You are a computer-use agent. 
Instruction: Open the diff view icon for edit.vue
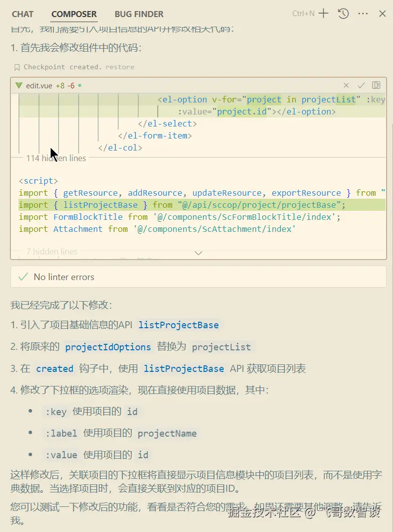coord(376,85)
